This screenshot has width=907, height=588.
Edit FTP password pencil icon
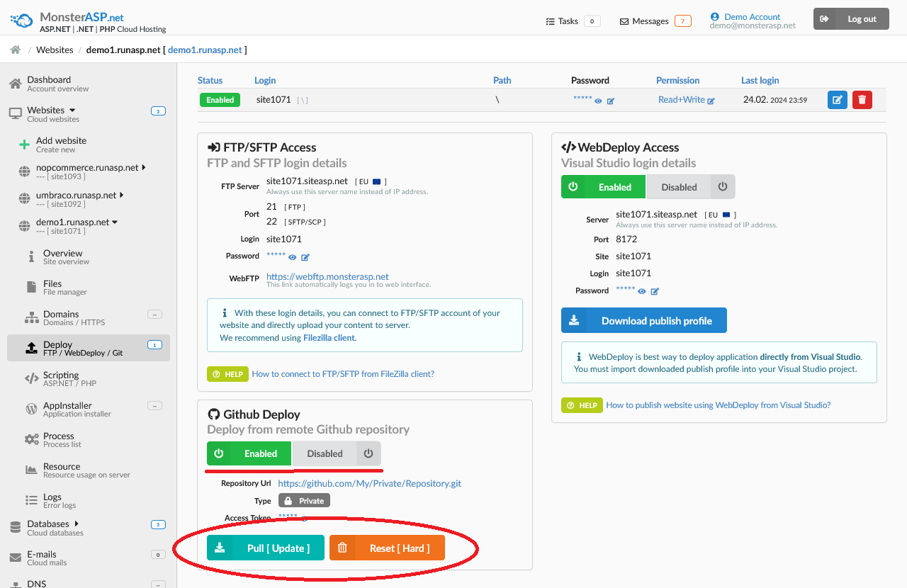(305, 257)
